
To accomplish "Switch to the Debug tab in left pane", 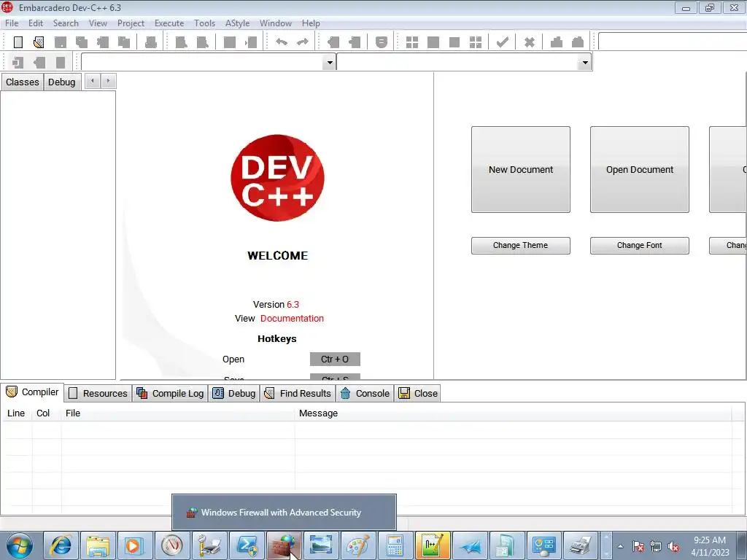I will 61,82.
